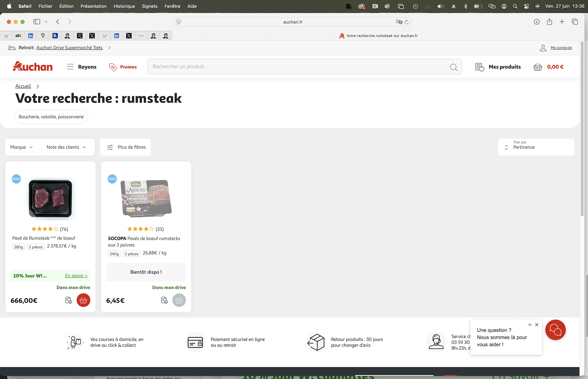The height and width of the screenshot is (379, 588).
Task: Go back with Safari back arrow
Action: click(58, 22)
